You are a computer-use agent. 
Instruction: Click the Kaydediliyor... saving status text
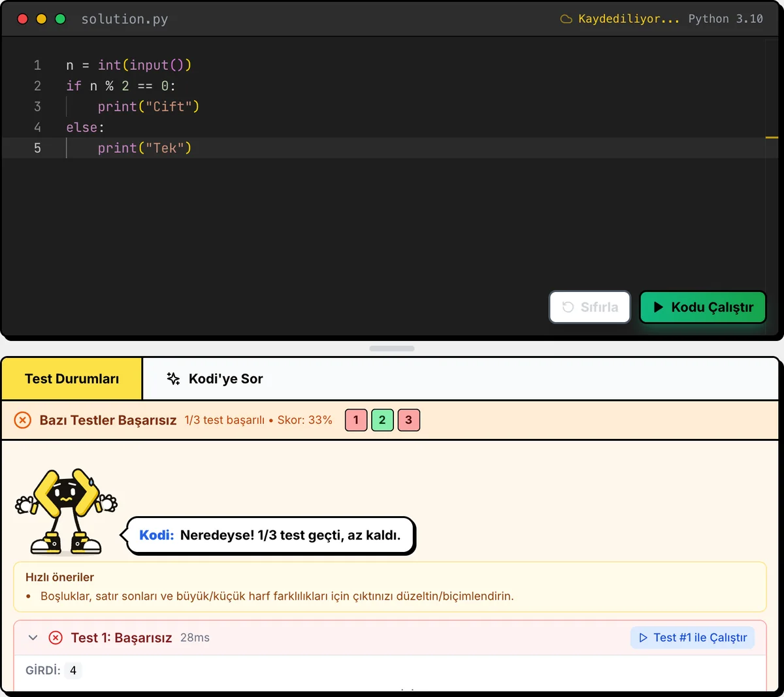[x=629, y=19]
